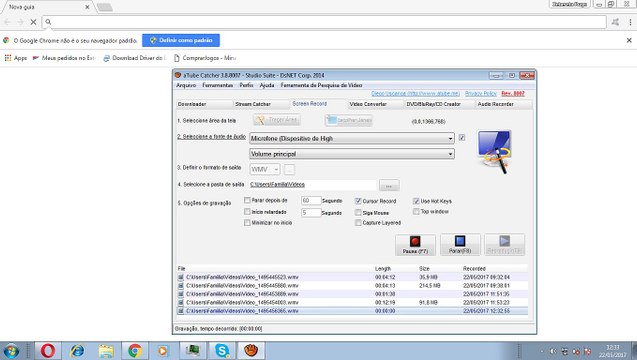Viewport: 637px width, 360px height.
Task: Toggle audio checkbox beside Microfone dropdown
Action: tap(462, 138)
